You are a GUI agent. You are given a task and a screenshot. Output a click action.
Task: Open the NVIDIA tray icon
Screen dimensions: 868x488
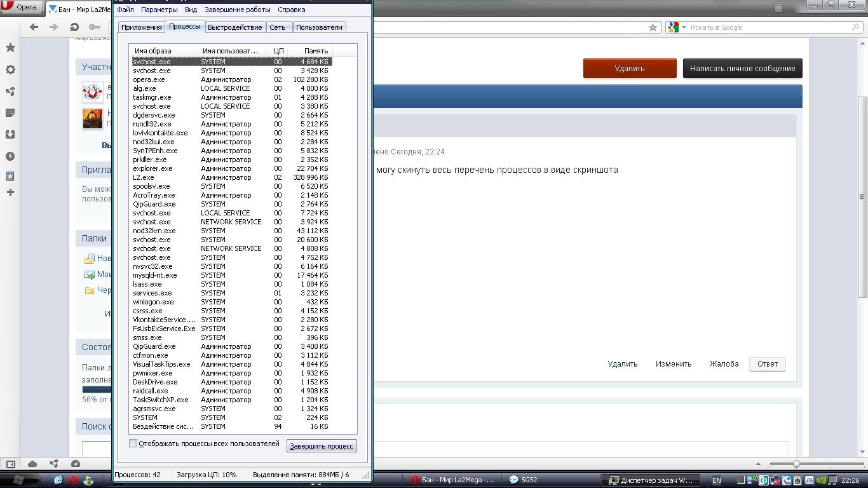click(821, 480)
